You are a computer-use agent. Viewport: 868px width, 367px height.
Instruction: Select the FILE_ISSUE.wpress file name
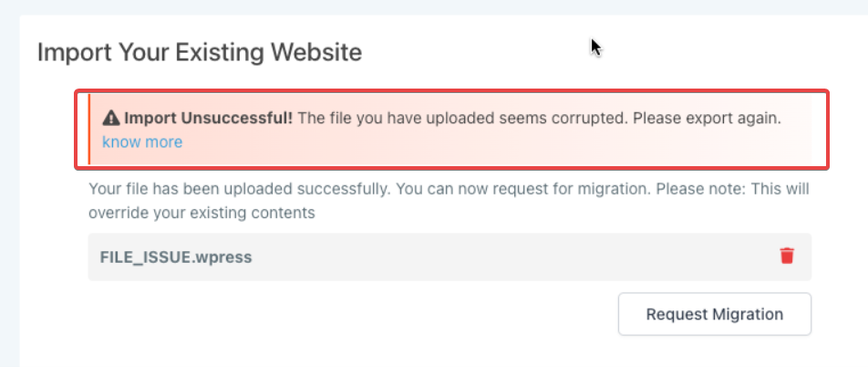pyautogui.click(x=175, y=257)
